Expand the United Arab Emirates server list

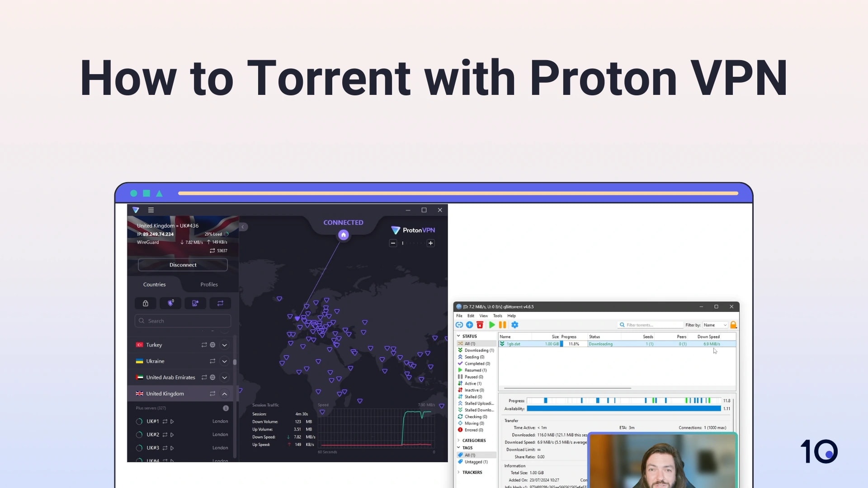(x=224, y=378)
